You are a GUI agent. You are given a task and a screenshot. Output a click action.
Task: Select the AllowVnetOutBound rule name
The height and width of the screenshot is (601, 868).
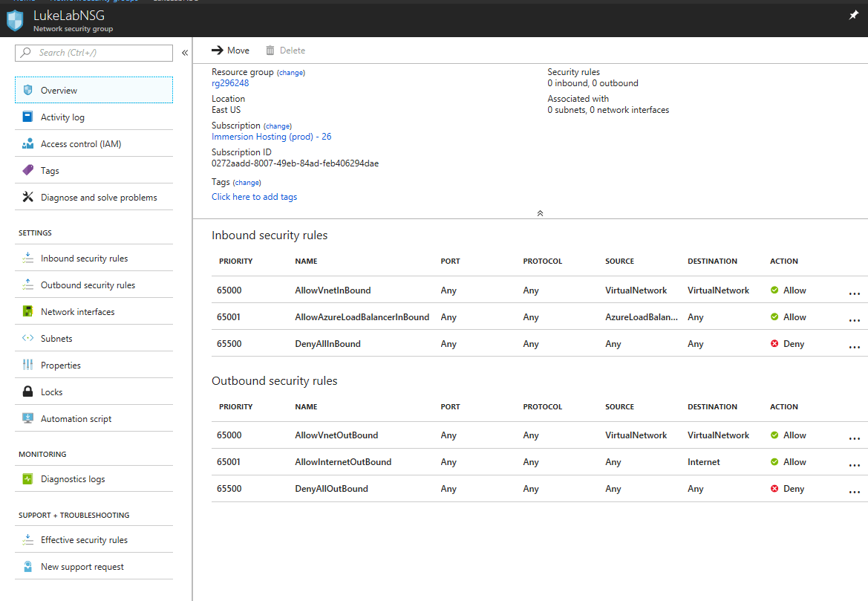(x=336, y=435)
